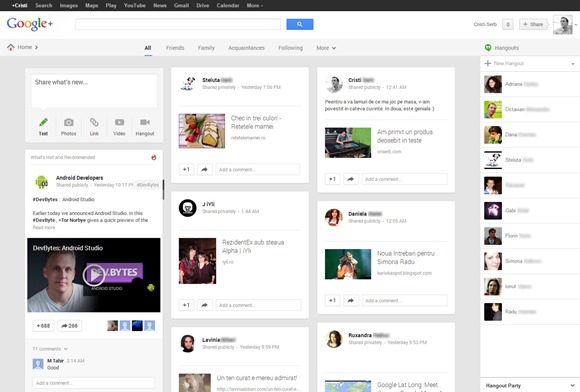The width and height of the screenshot is (580, 392).
Task: Click the Google+ search input field
Action: coord(178,24)
